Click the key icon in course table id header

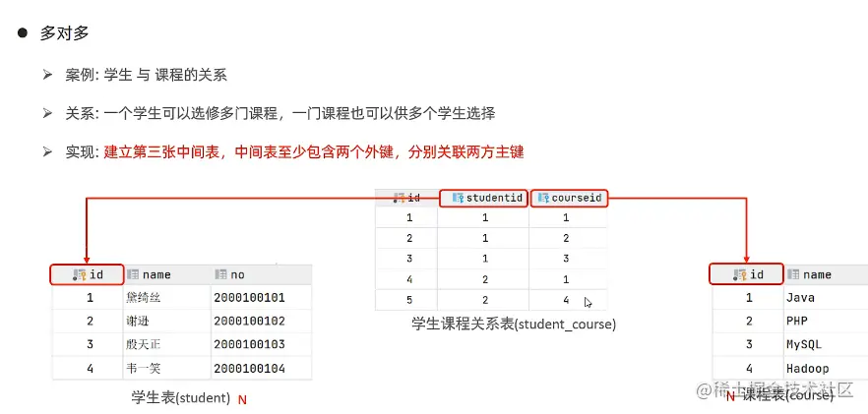coord(740,274)
